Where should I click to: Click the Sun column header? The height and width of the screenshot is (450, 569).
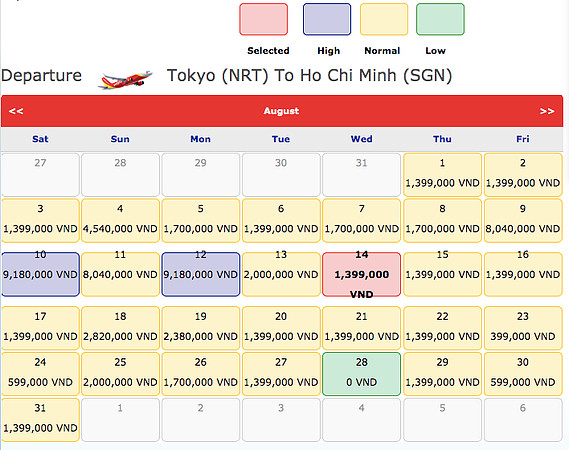(x=120, y=139)
